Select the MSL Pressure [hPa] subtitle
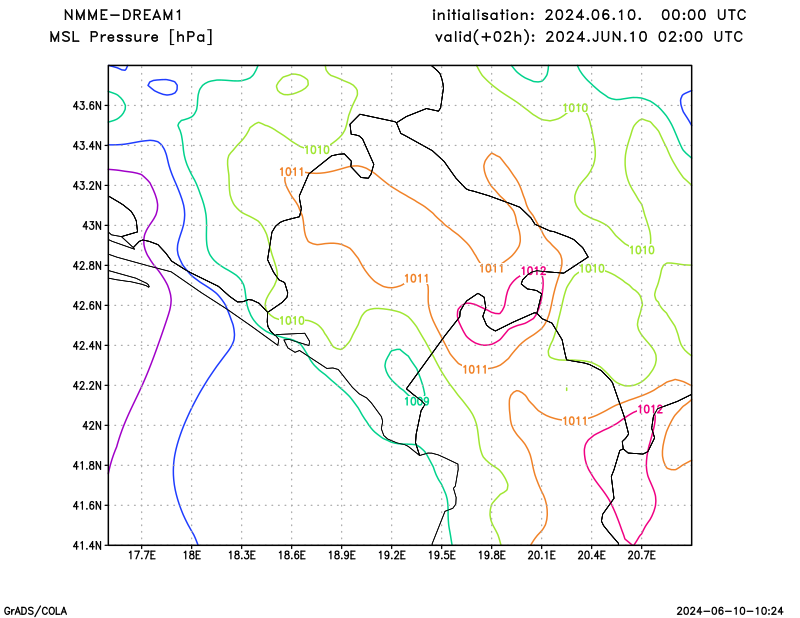800x618 pixels. click(x=131, y=37)
